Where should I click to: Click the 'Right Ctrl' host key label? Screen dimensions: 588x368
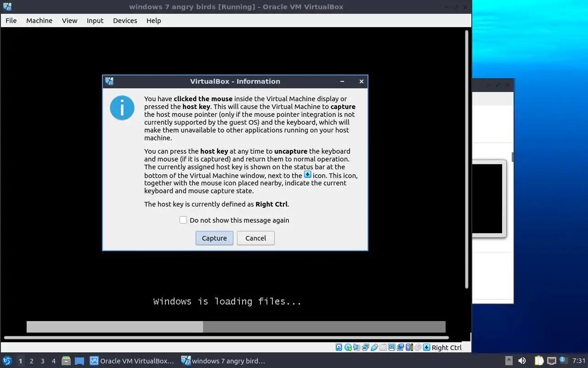point(447,347)
